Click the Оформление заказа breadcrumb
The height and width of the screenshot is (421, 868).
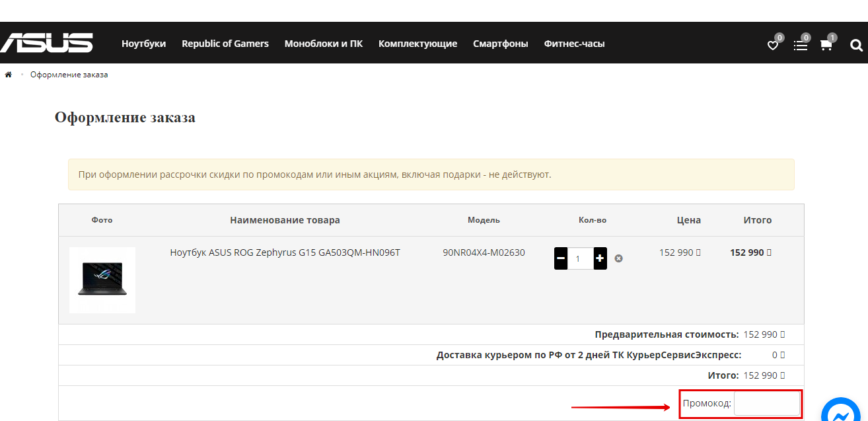[69, 75]
